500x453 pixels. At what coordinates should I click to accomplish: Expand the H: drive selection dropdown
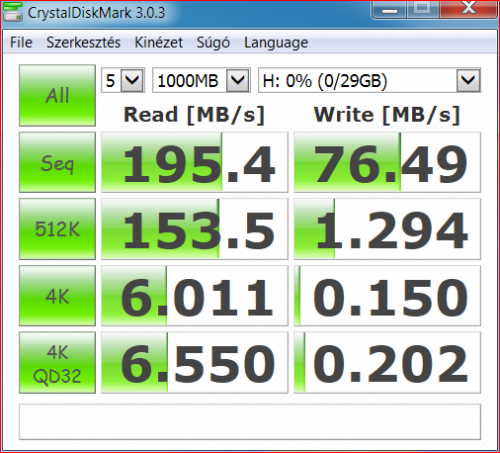(x=468, y=80)
